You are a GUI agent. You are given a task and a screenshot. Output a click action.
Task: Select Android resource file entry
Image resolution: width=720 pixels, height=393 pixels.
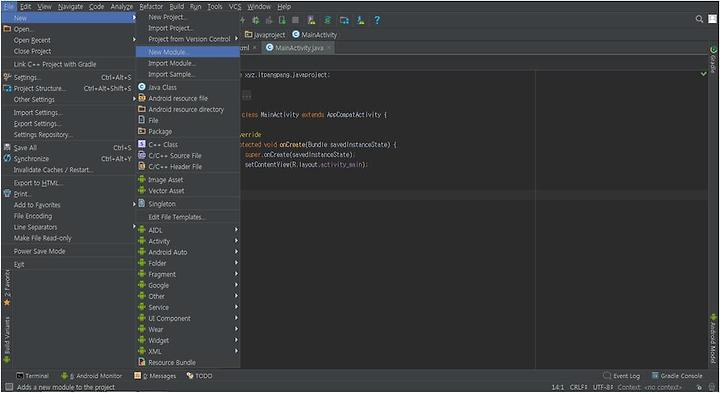pyautogui.click(x=188, y=98)
